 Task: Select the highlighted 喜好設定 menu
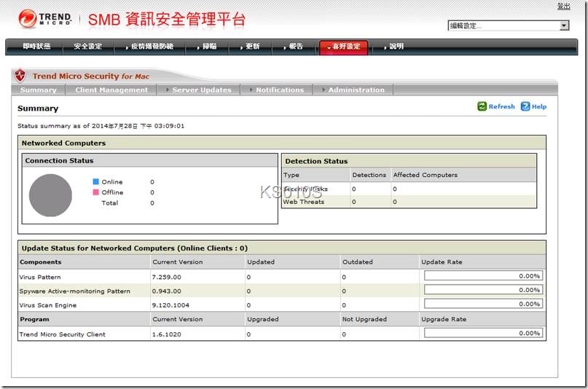[343, 47]
